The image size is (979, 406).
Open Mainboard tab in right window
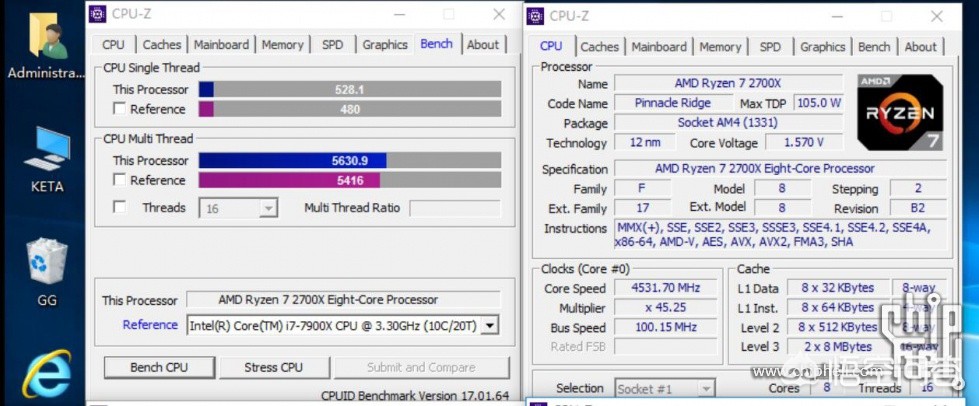pyautogui.click(x=659, y=47)
